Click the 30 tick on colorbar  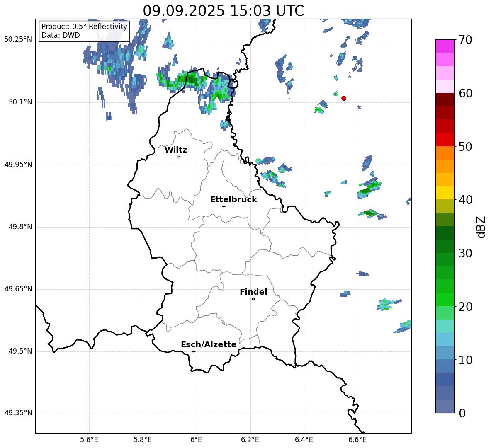pos(465,253)
